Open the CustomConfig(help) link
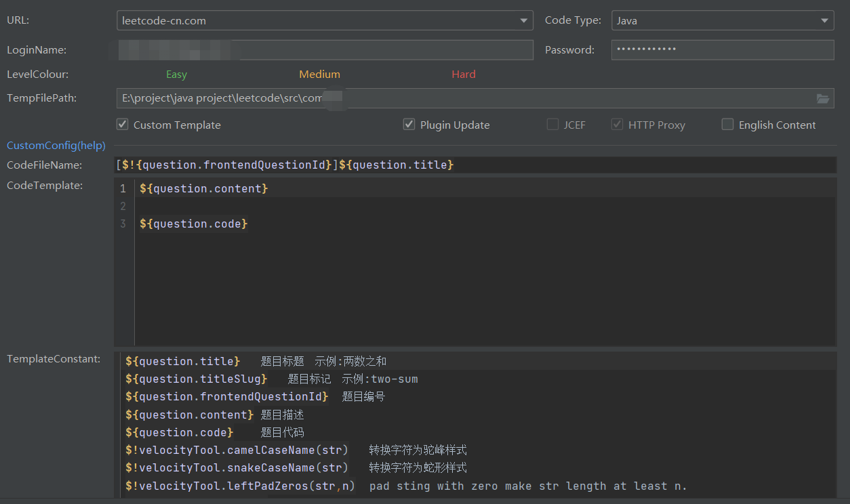Image resolution: width=850 pixels, height=504 pixels. pos(56,145)
